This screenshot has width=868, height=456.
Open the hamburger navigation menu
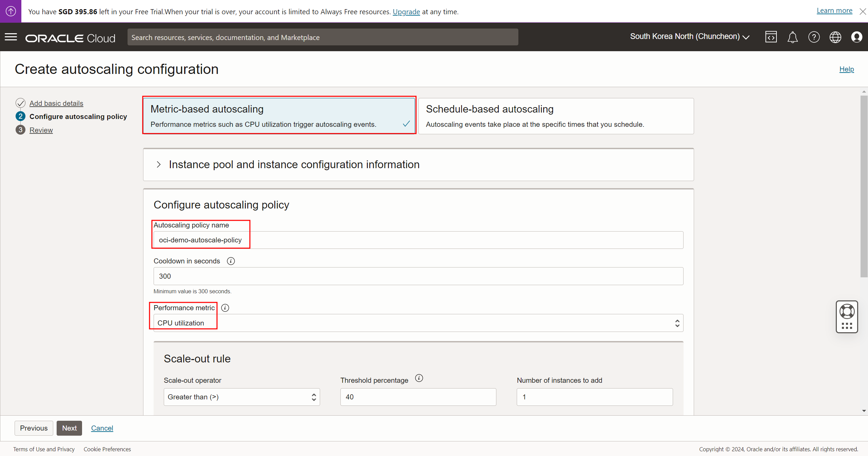coord(11,37)
